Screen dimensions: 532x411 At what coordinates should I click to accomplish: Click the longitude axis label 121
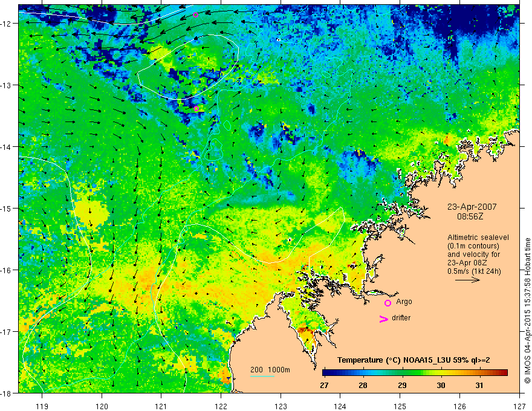(x=161, y=406)
